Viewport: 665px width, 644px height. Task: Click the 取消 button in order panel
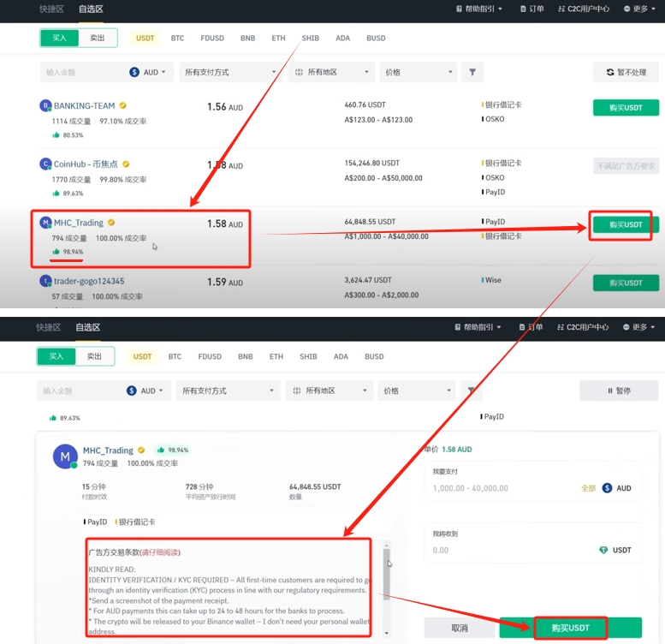460,628
